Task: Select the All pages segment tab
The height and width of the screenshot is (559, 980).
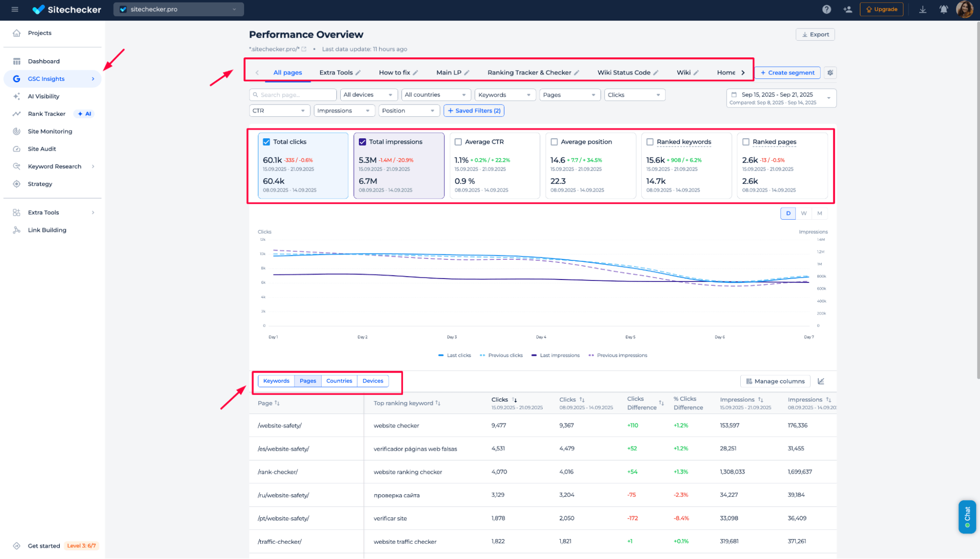Action: [x=287, y=73]
